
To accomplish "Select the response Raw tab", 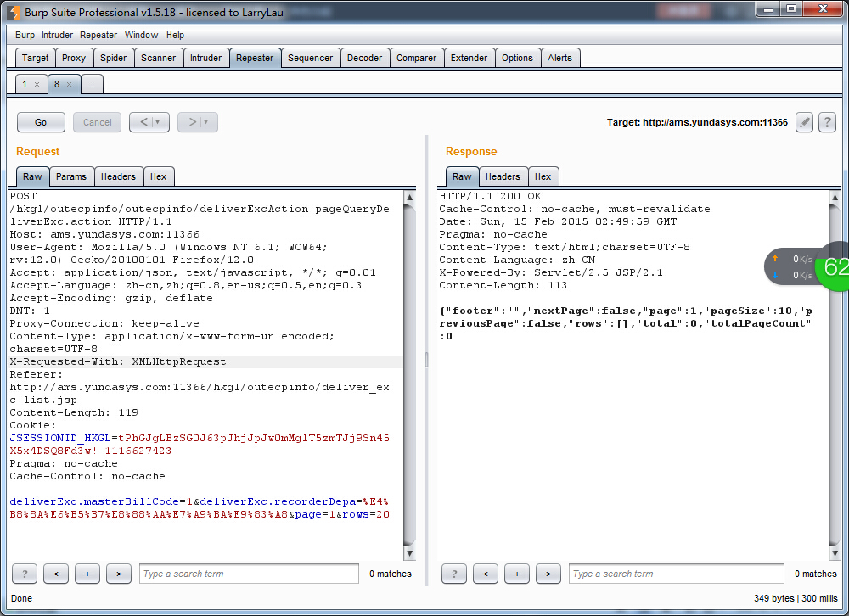I will pos(462,176).
